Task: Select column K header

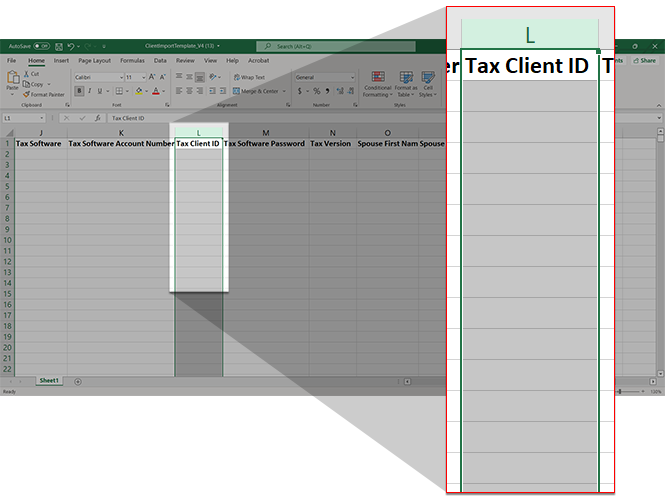Action: pyautogui.click(x=121, y=133)
